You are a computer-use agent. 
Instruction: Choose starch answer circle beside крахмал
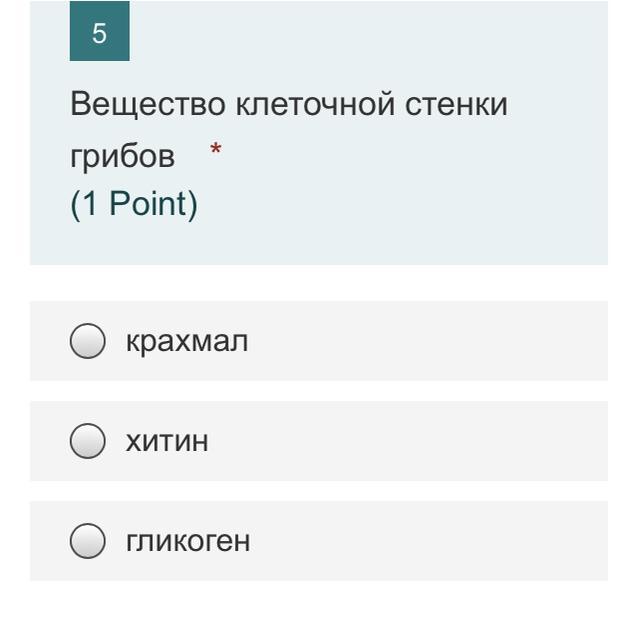pos(88,341)
